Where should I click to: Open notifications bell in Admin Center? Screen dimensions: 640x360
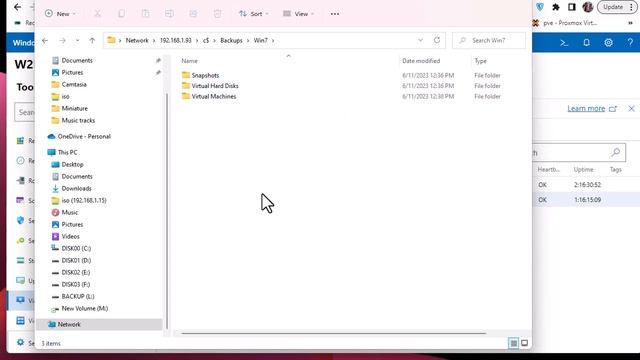[587, 42]
